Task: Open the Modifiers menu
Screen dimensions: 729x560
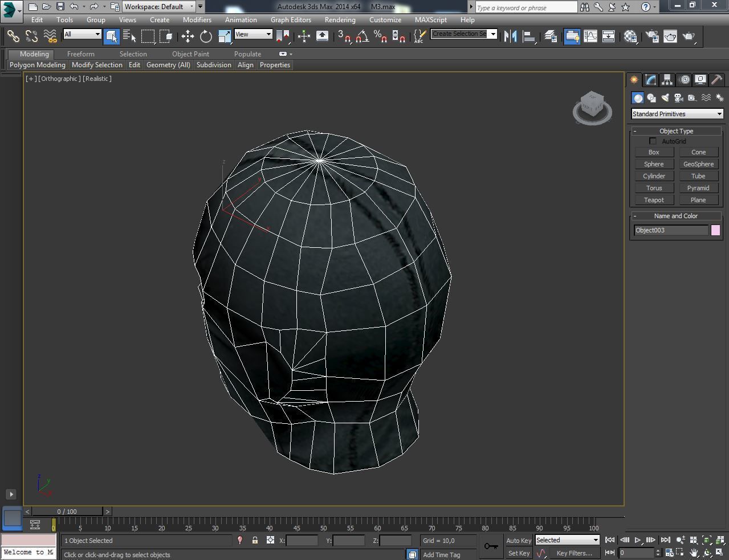Action: (197, 19)
